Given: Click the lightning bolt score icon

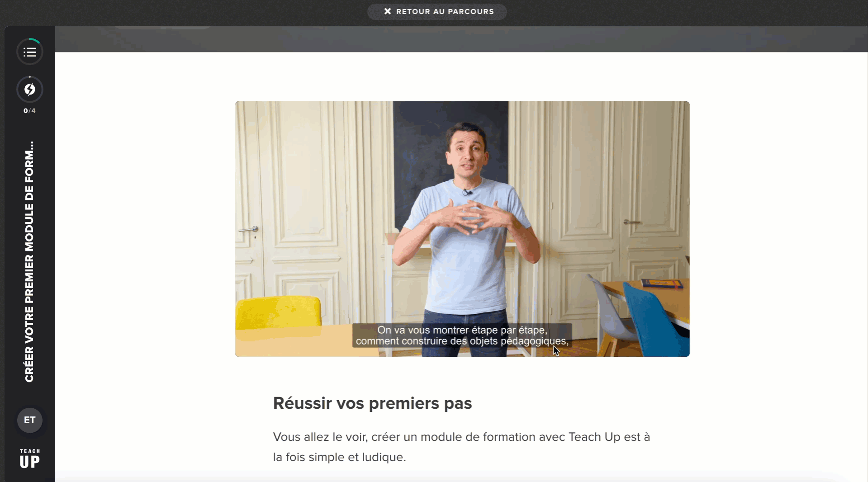Looking at the screenshot, I should tap(30, 90).
